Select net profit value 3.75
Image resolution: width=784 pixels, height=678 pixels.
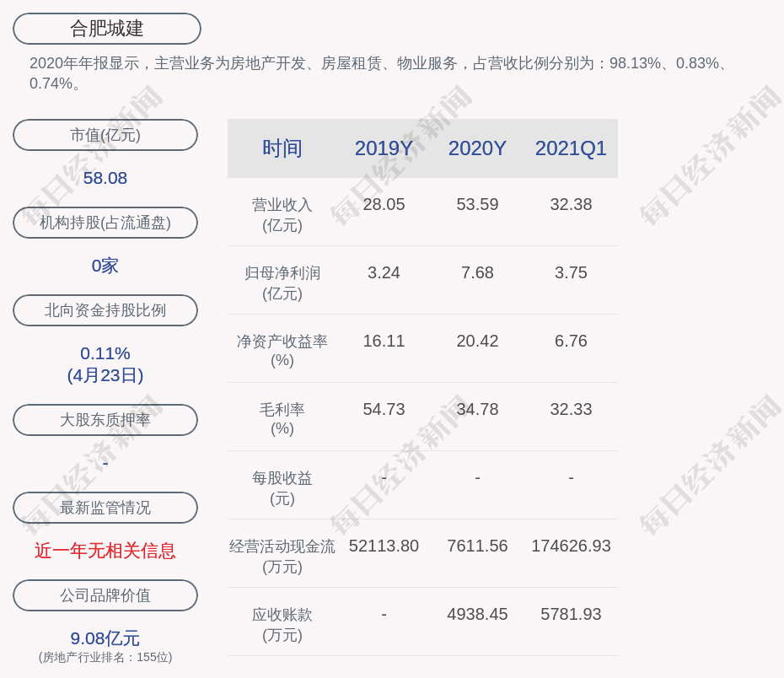pyautogui.click(x=571, y=272)
